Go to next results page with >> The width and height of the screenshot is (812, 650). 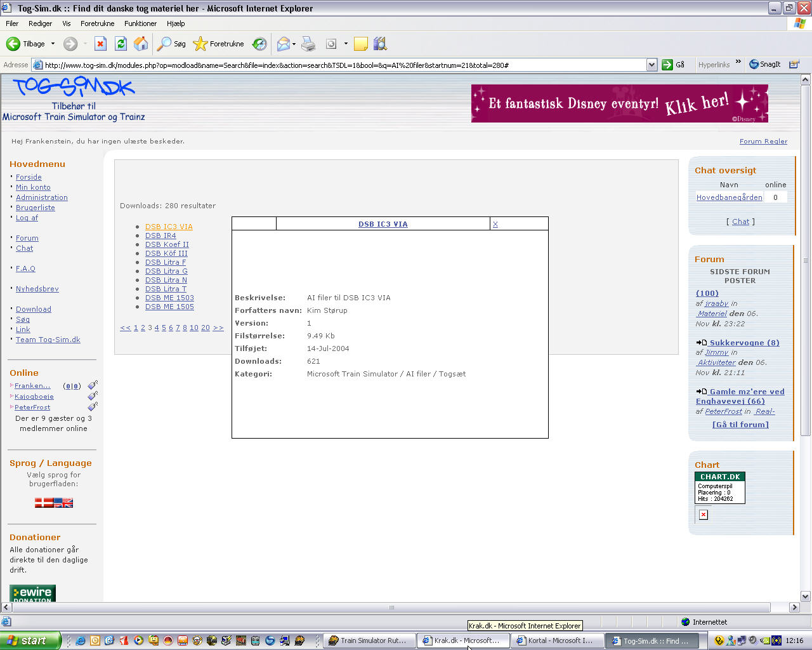[x=218, y=328]
